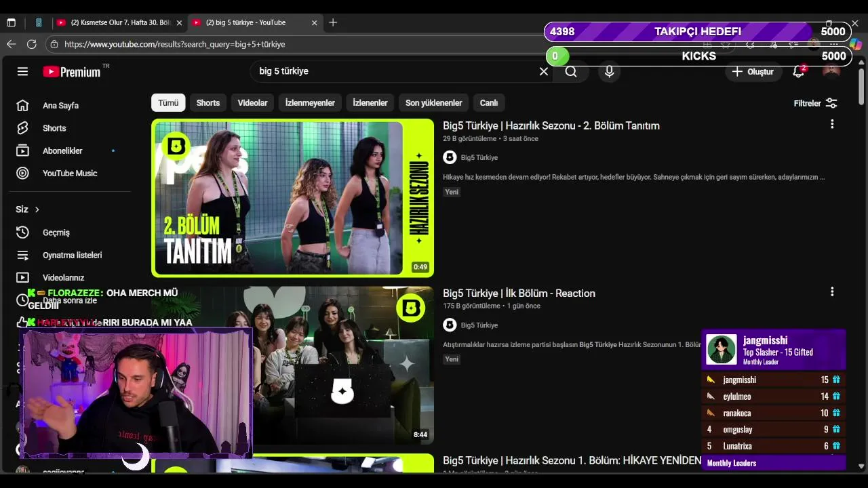Image resolution: width=868 pixels, height=488 pixels.
Task: Open a new browser tab with plus
Action: coord(333,22)
